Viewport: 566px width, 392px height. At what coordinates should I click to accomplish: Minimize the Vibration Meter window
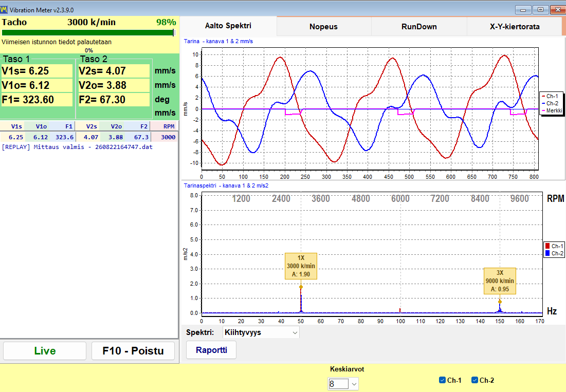tap(523, 10)
